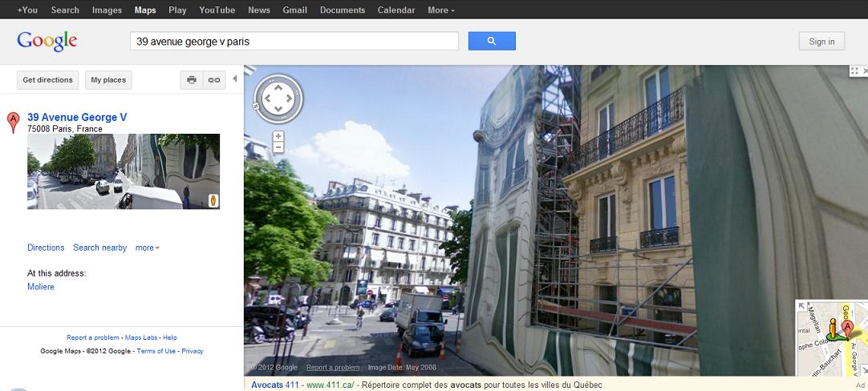Go to Gmail in the top bar
This screenshot has height=391, width=868.
click(x=294, y=10)
